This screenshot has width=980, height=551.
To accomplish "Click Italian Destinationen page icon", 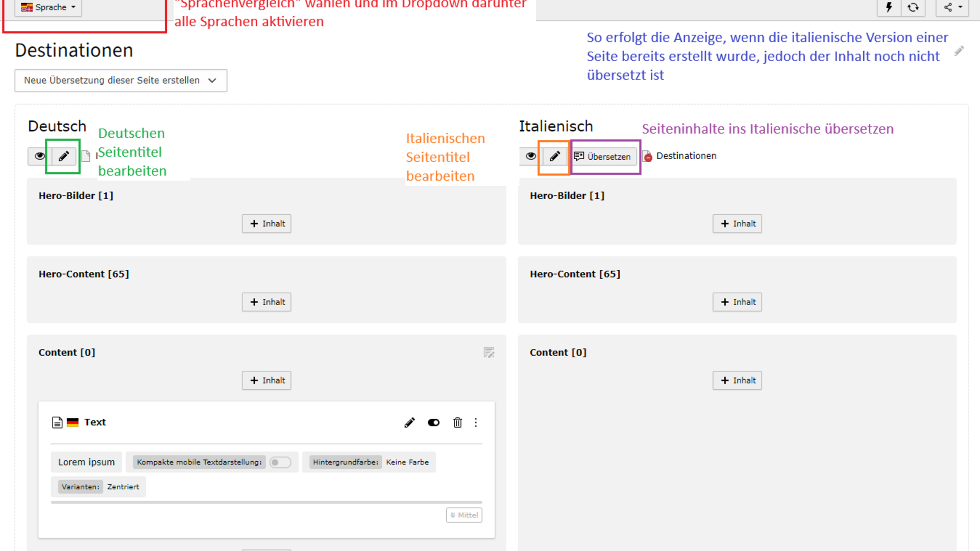I will click(647, 156).
